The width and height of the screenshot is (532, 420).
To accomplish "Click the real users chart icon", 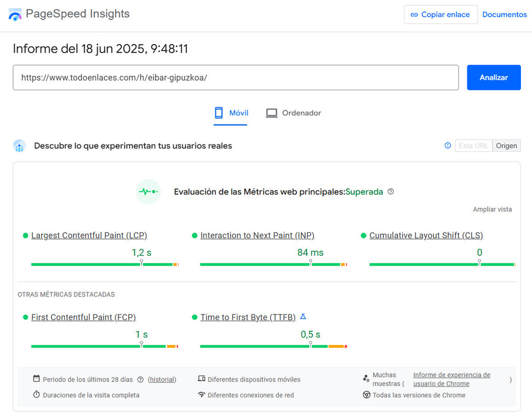I will click(x=19, y=146).
